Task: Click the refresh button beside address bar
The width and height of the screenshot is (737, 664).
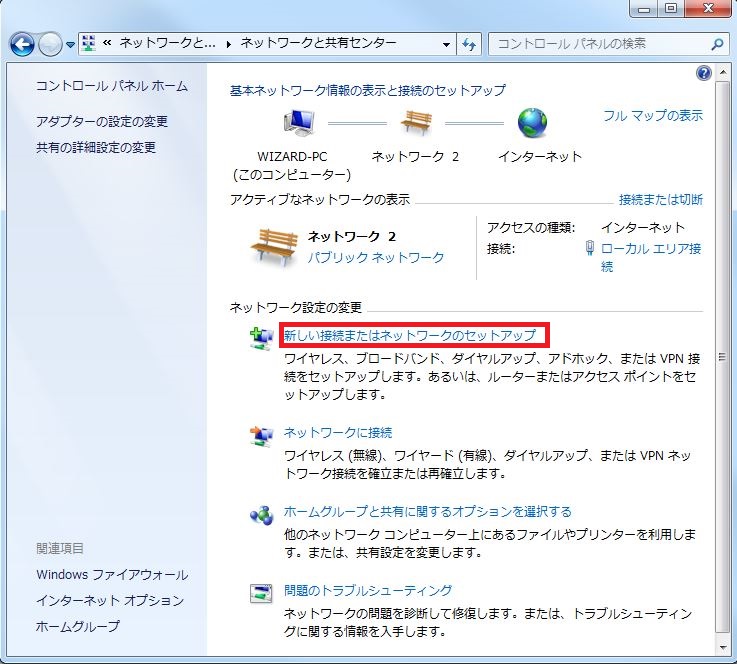Action: point(469,44)
